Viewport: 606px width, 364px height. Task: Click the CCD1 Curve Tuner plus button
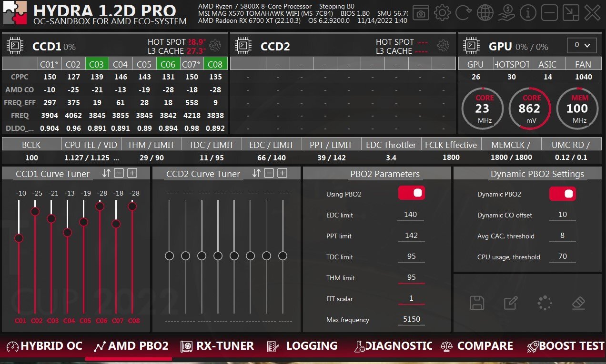tap(132, 173)
